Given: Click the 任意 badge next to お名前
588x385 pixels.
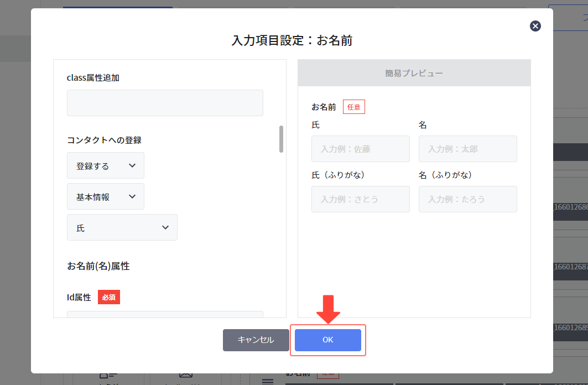Looking at the screenshot, I should tap(353, 106).
